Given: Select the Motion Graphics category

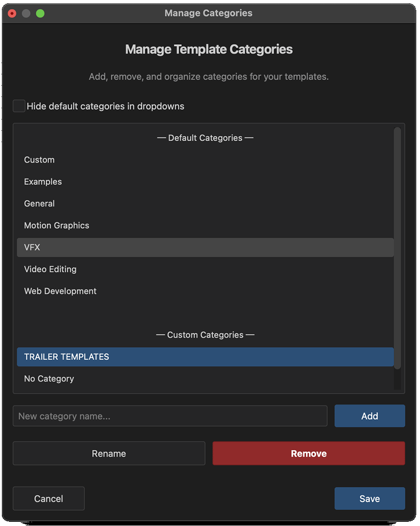Looking at the screenshot, I should (56, 225).
